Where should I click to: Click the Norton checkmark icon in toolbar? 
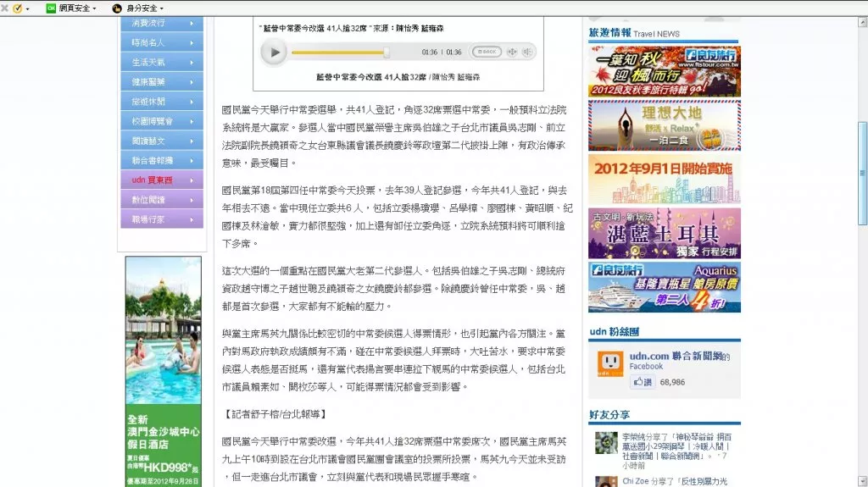pos(18,8)
